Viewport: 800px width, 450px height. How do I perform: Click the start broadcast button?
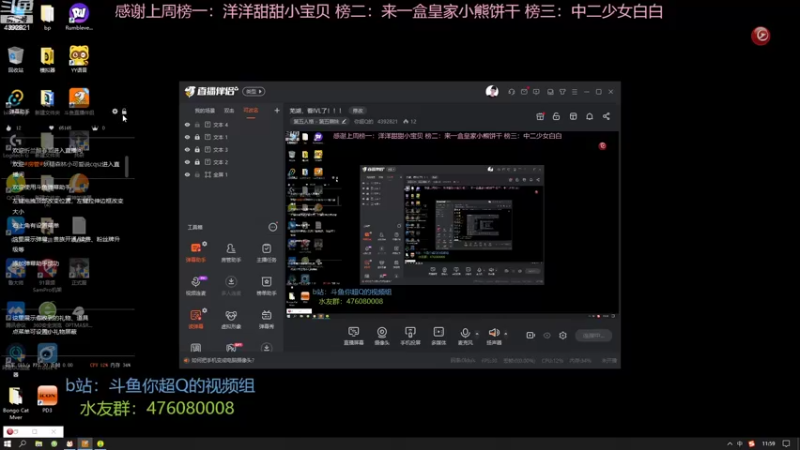[x=593, y=335]
